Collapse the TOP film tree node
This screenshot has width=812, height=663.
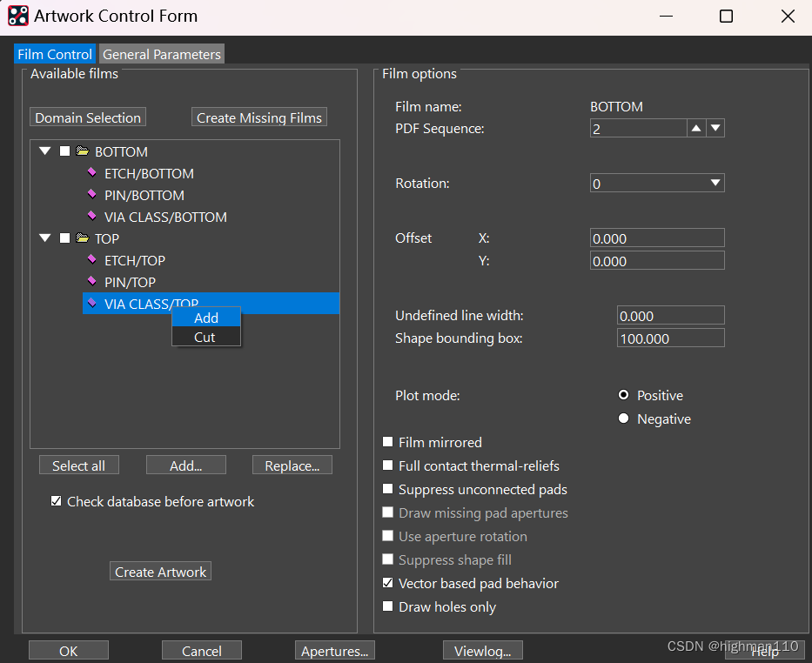pos(45,238)
